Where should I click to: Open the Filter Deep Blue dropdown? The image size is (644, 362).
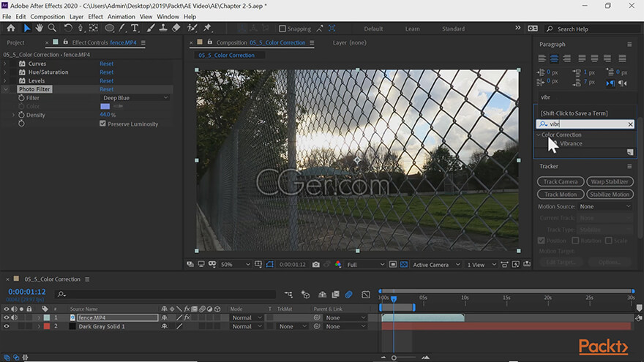point(135,98)
